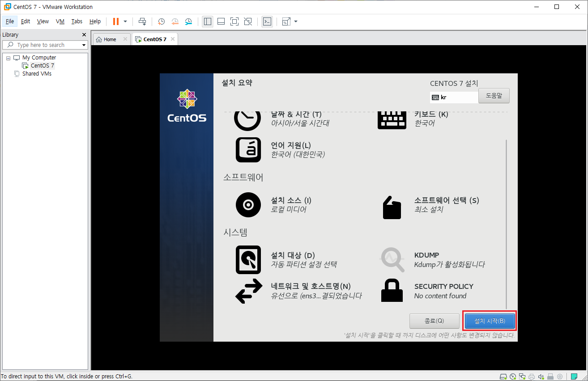Click the sound card status icon

(541, 377)
